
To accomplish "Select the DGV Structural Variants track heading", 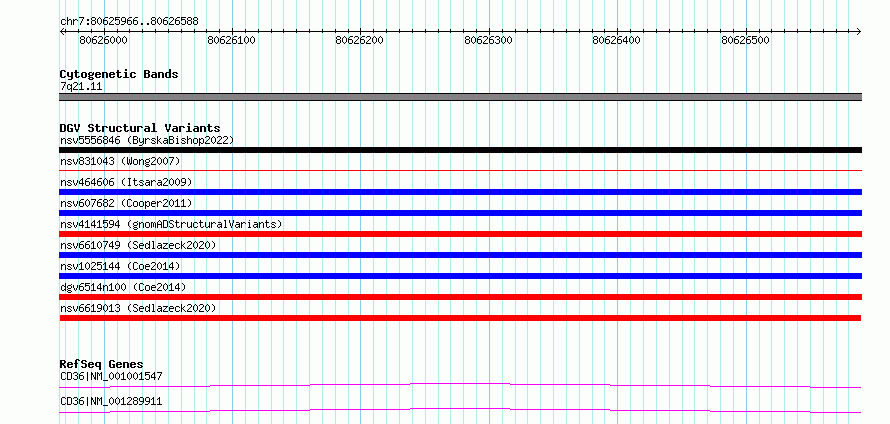I will point(140,128).
